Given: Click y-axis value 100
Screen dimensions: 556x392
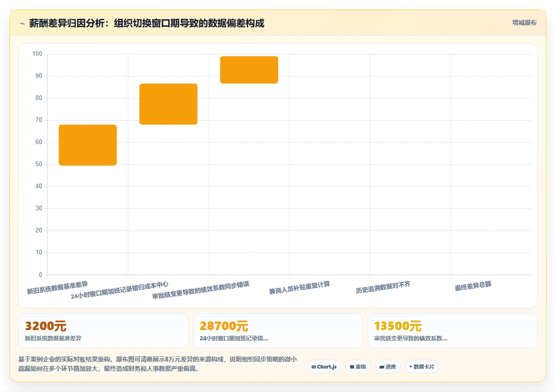Looking at the screenshot, I should 37,54.
